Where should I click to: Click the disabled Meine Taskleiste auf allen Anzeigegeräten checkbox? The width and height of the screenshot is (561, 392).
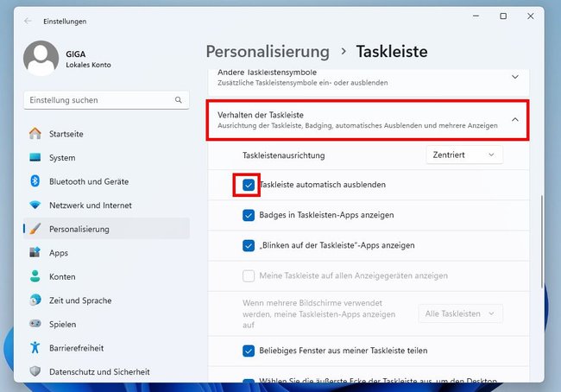click(249, 276)
